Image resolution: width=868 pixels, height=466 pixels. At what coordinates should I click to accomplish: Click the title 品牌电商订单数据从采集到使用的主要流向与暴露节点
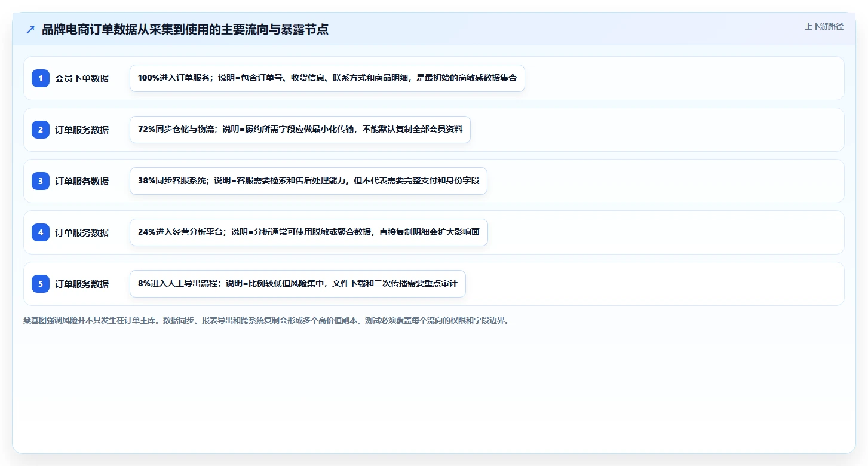(185, 30)
